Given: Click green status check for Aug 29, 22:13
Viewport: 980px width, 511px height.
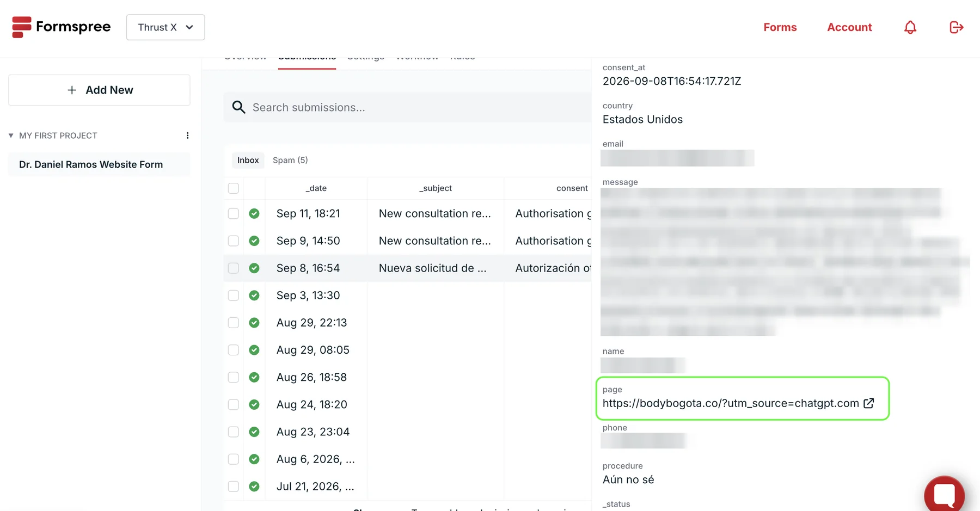Looking at the screenshot, I should 254,323.
